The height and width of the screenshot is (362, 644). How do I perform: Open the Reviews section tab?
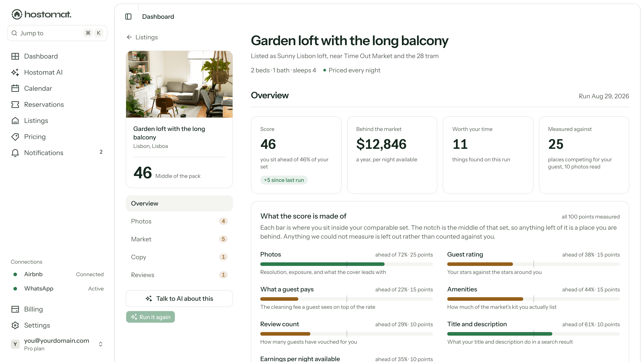pos(179,275)
